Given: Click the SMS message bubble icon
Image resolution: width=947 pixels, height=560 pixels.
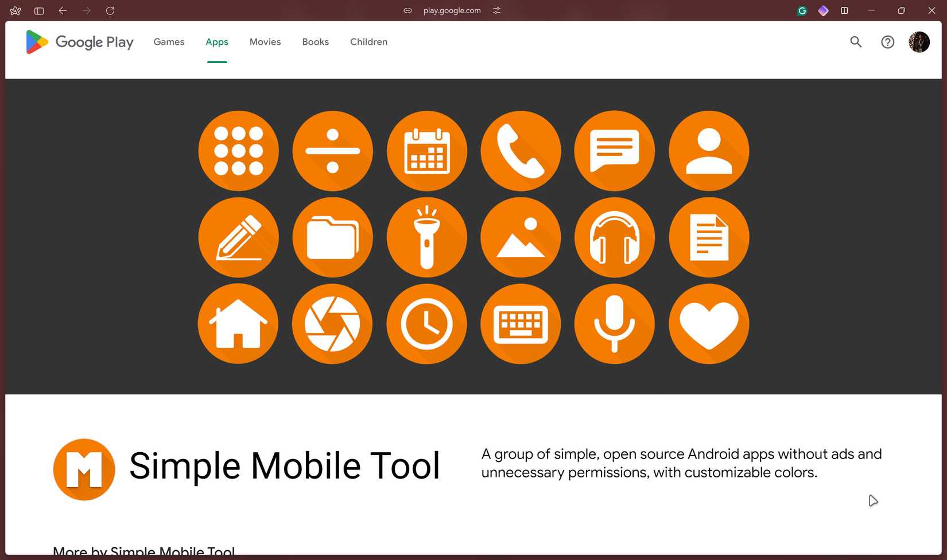Looking at the screenshot, I should [615, 151].
